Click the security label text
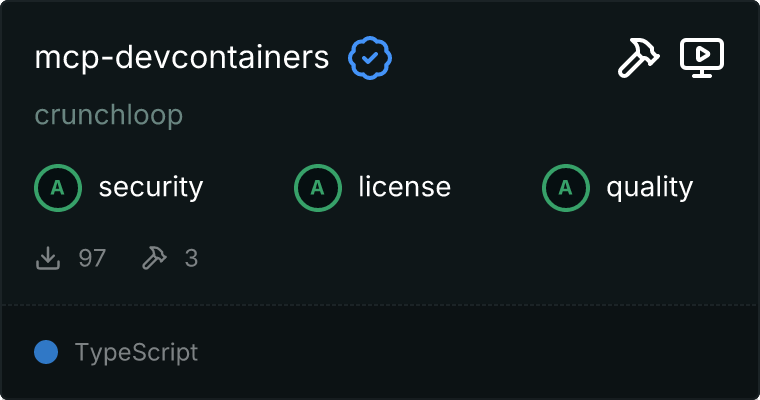The width and height of the screenshot is (760, 400). 151,188
